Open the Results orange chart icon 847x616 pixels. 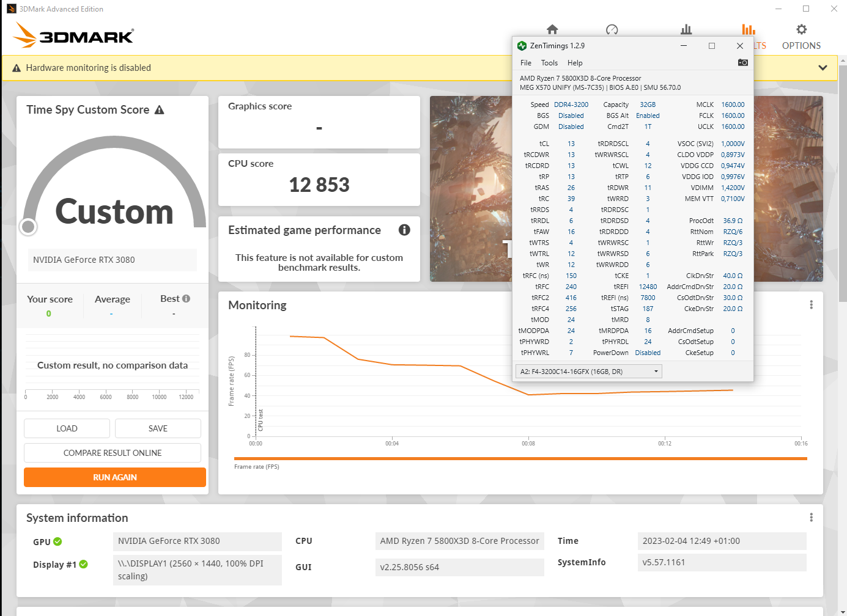point(749,29)
